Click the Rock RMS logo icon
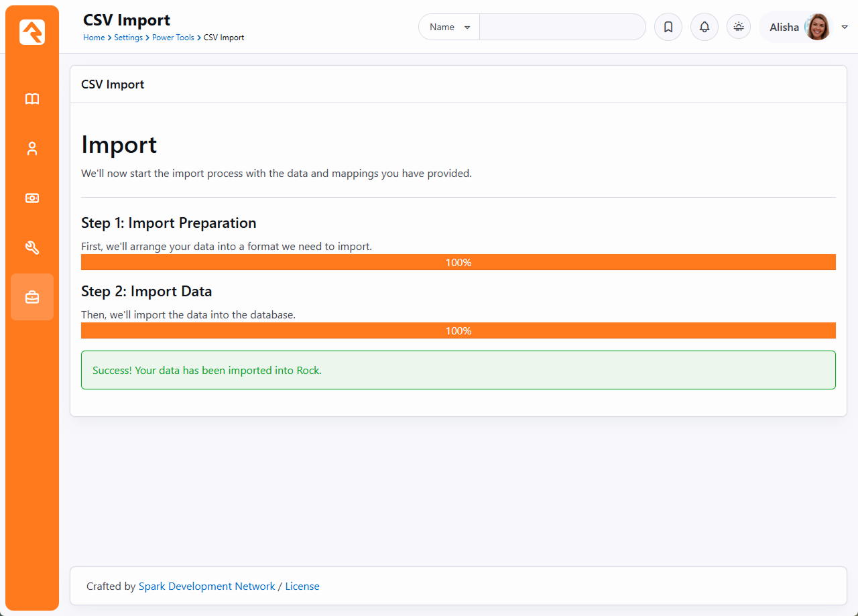The width and height of the screenshot is (858, 616). tap(32, 32)
